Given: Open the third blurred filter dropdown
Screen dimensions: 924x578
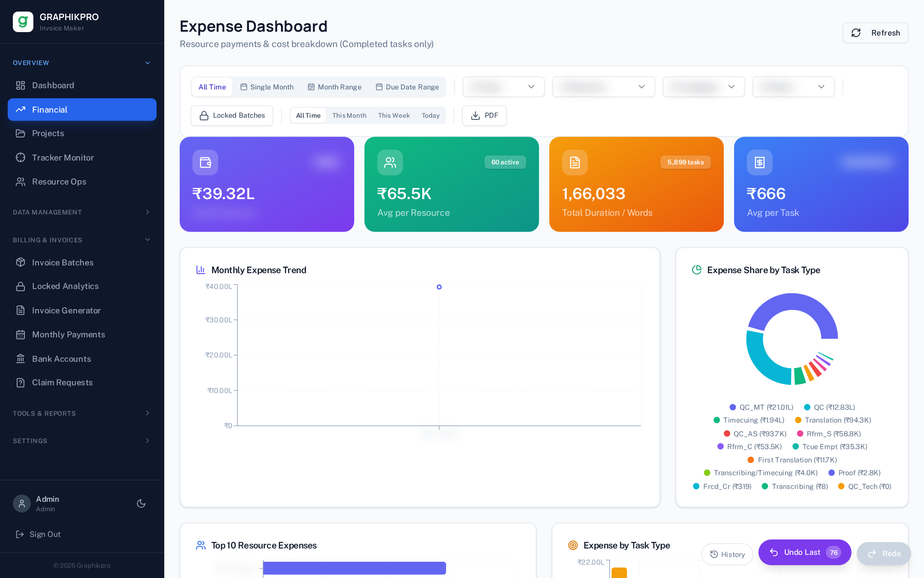Looking at the screenshot, I should click(x=704, y=87).
